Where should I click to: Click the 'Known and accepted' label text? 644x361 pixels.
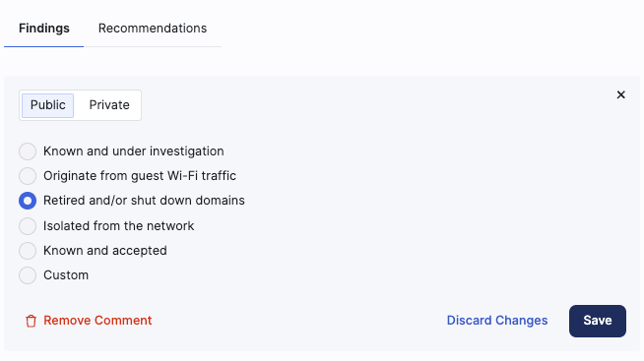[105, 251]
